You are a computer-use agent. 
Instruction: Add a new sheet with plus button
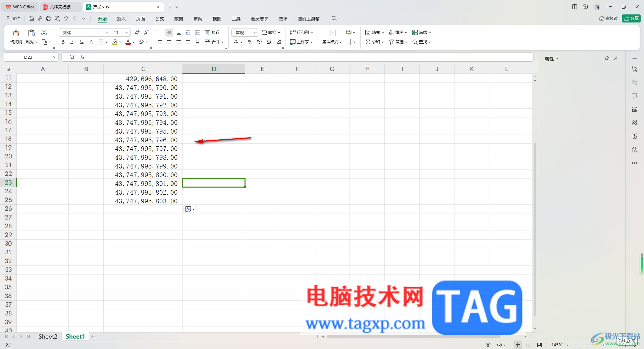[93, 337]
